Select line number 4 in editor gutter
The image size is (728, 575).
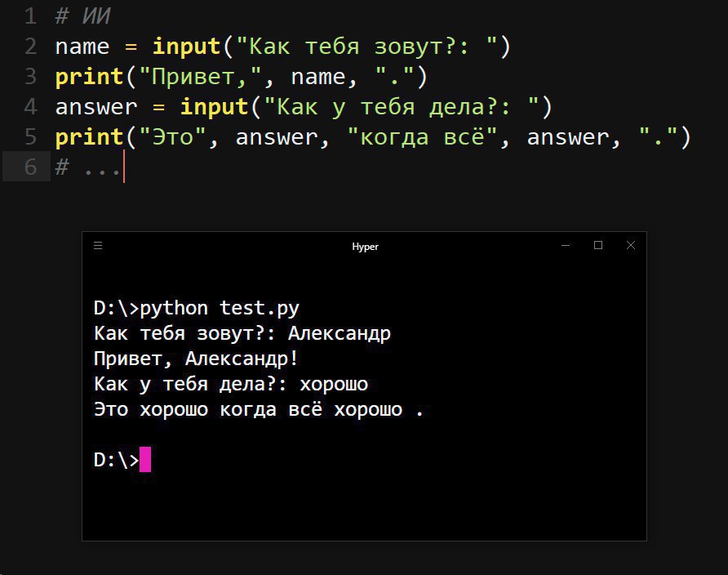tap(30, 107)
